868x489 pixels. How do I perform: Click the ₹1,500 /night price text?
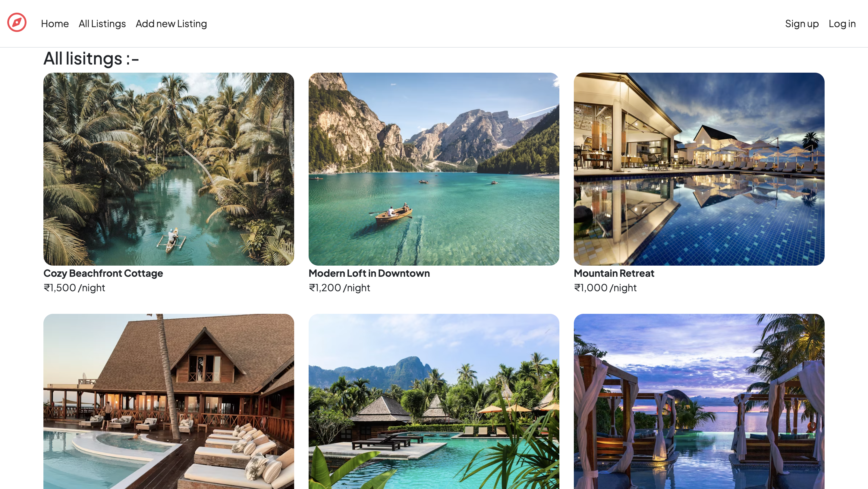coord(74,288)
